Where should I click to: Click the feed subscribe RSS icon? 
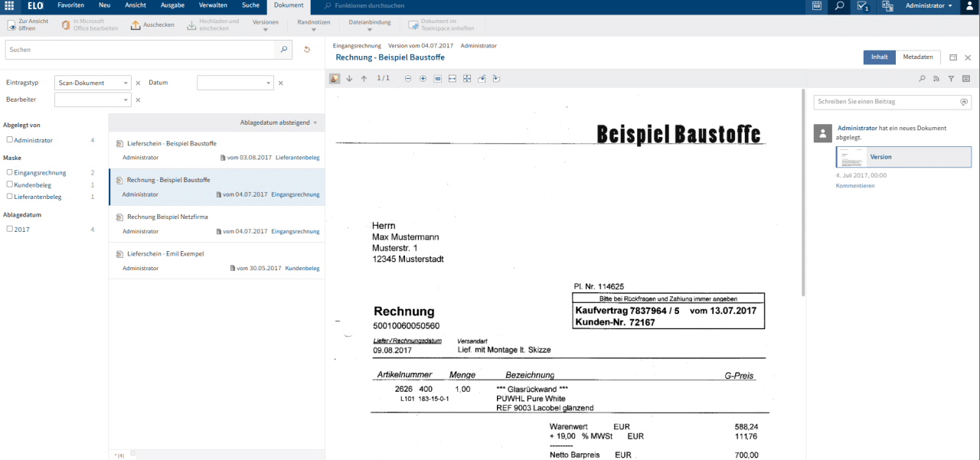pos(937,78)
